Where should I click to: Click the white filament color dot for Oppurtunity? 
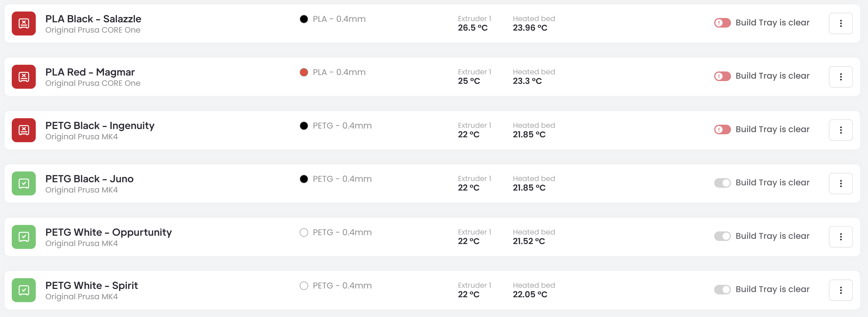pyautogui.click(x=304, y=233)
